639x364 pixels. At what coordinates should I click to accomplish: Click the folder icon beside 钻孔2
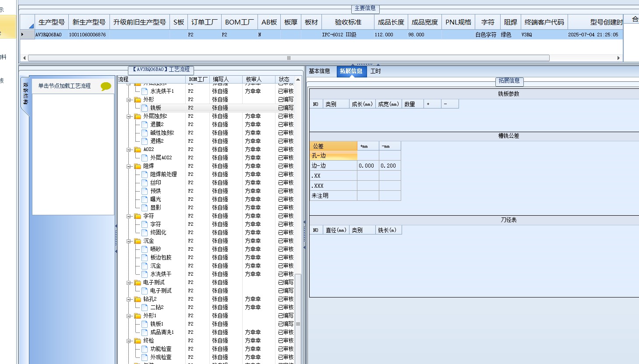pos(138,299)
